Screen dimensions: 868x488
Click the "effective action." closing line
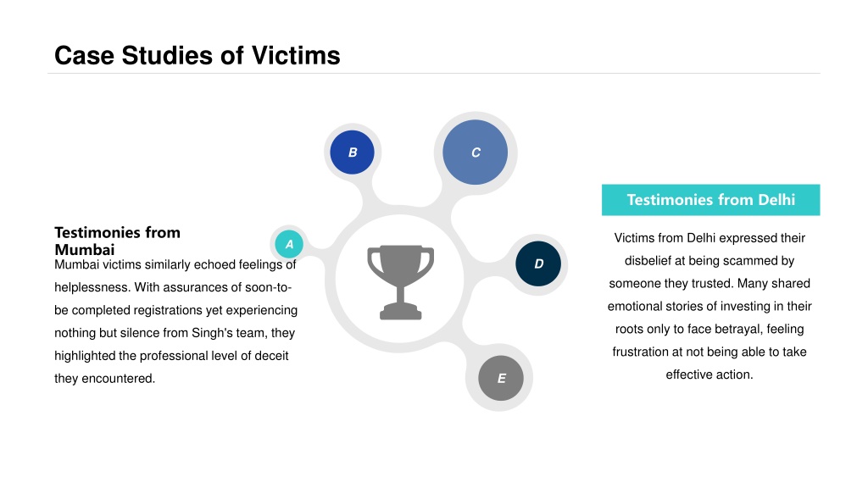709,374
